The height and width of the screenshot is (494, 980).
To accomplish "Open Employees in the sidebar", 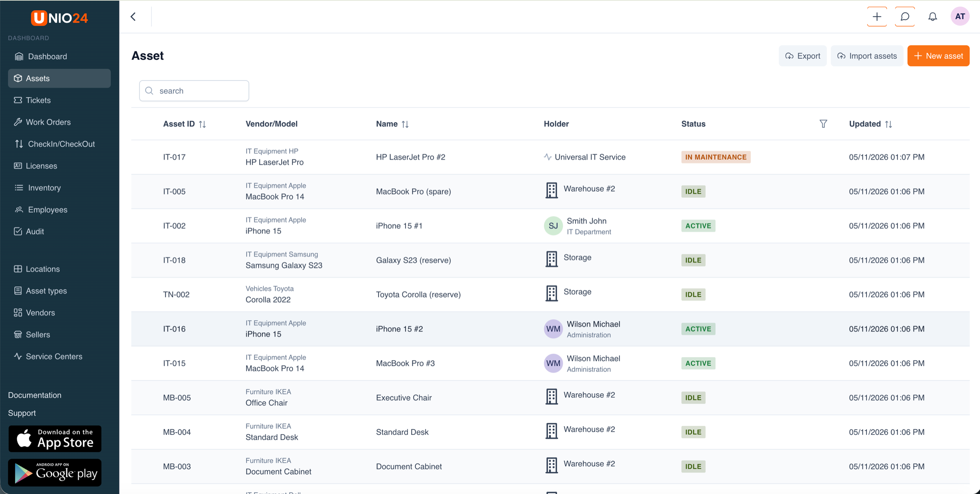I will pyautogui.click(x=59, y=210).
